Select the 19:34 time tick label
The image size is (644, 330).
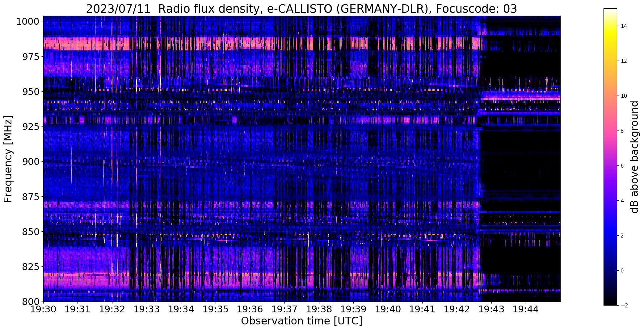[181, 309]
